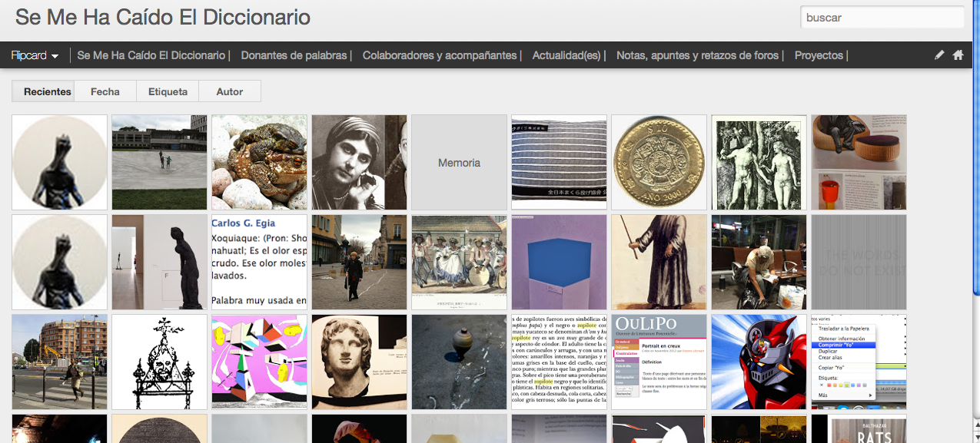The image size is (980, 443).
Task: Select the Recientes filter tab
Action: pos(47,91)
